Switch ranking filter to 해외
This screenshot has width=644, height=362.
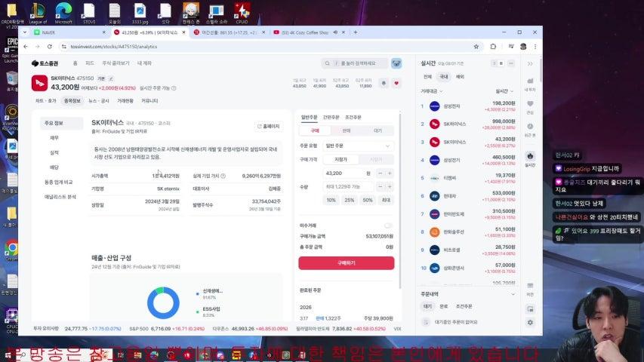pyautogui.click(x=460, y=77)
